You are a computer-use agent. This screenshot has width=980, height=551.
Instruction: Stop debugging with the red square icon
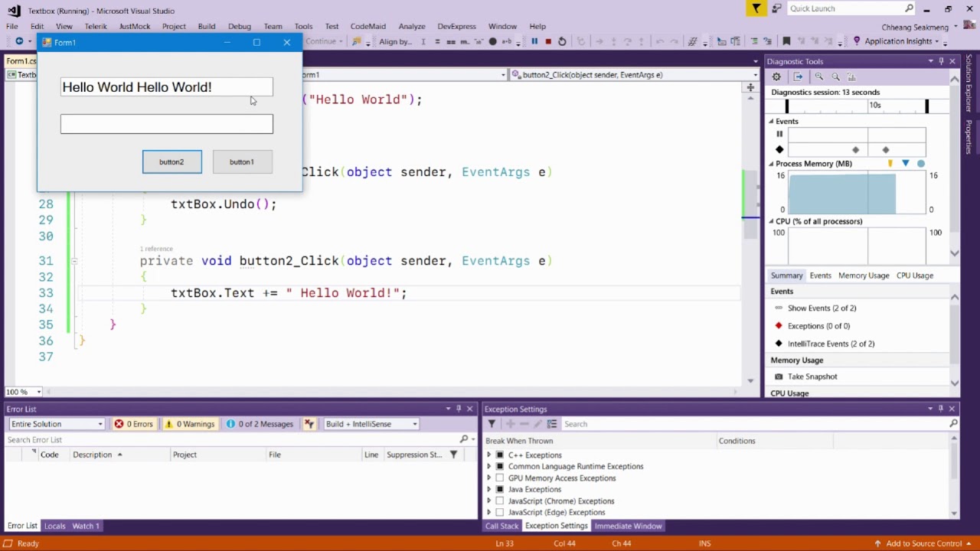[548, 41]
